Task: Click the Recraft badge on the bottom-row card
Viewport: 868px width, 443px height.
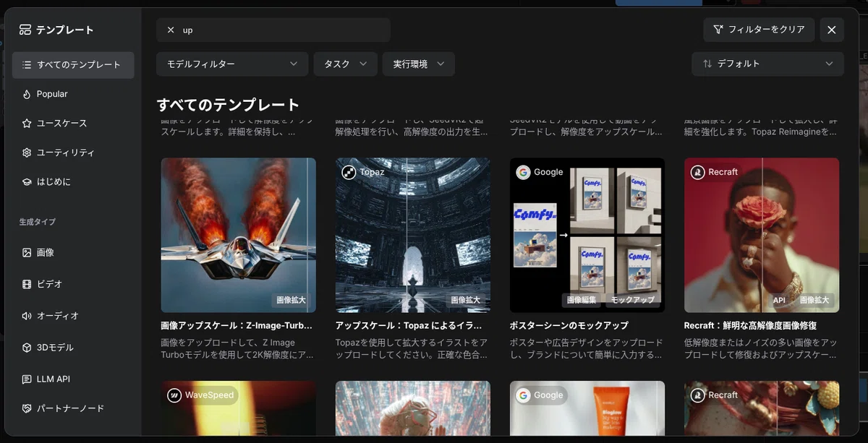Action: pos(715,395)
